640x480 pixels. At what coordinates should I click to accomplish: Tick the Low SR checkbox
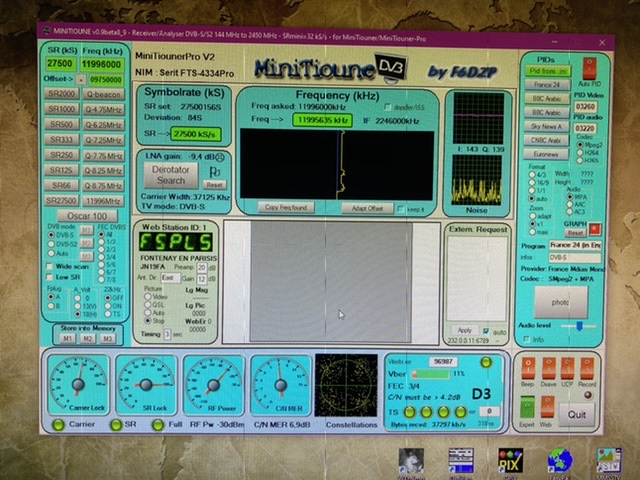pos(51,277)
